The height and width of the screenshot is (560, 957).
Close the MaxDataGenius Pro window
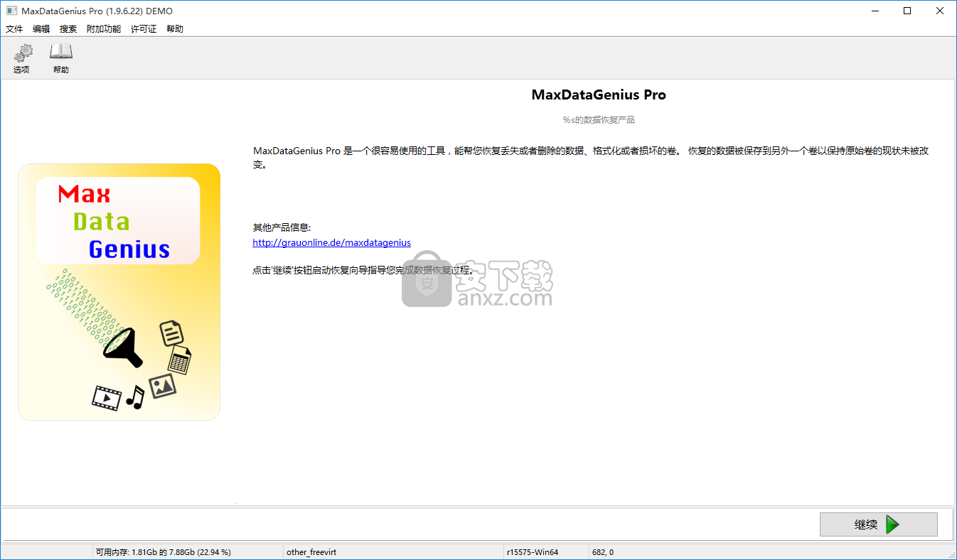point(940,11)
